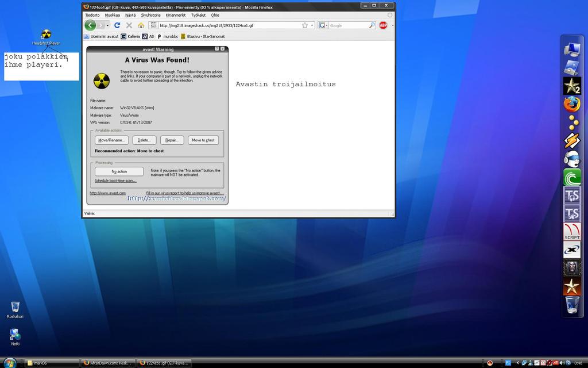Click the Windows Start orb
The image size is (588, 368).
[10, 362]
